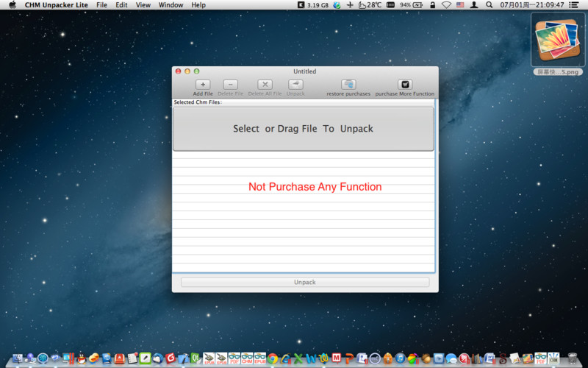Screen dimensions: 588x368
Task: Click the Untitled window title
Action: 304,71
